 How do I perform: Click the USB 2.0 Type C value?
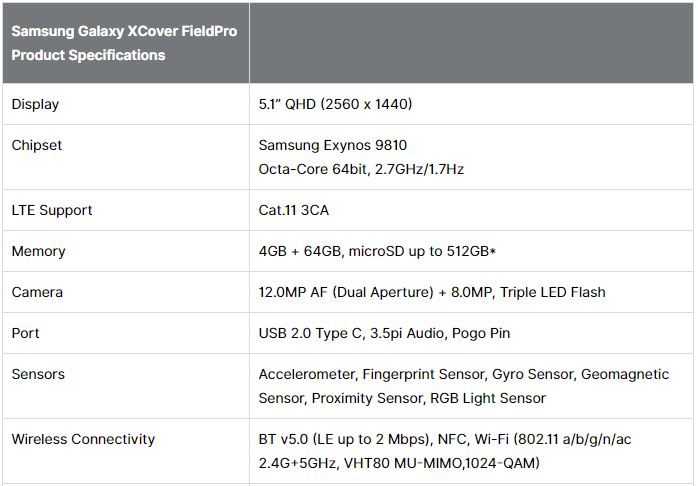tap(384, 333)
